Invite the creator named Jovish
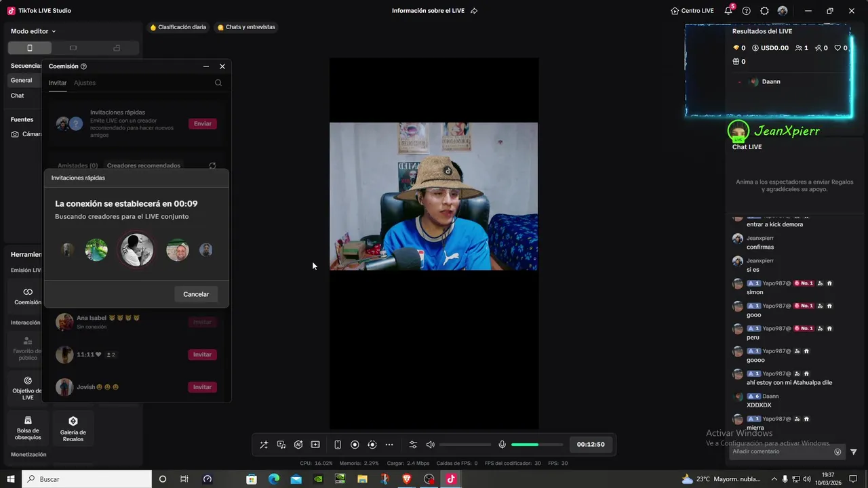Viewport: 868px width, 488px height. pyautogui.click(x=203, y=387)
